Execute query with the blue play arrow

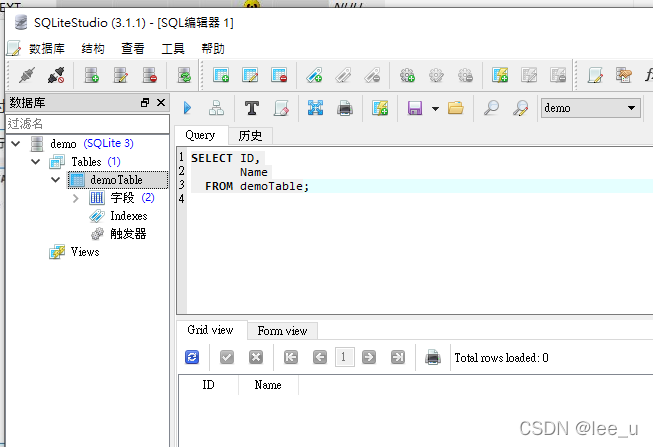[187, 108]
